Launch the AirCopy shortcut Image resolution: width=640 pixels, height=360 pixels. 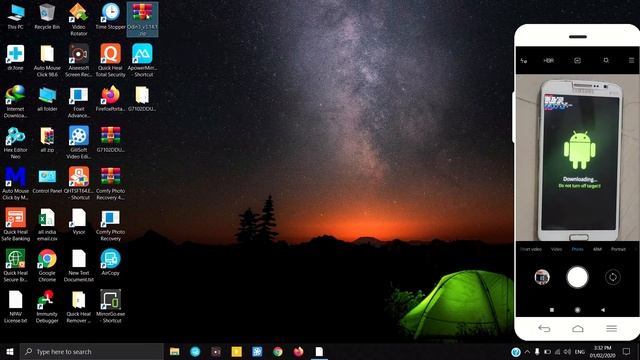pos(111,262)
